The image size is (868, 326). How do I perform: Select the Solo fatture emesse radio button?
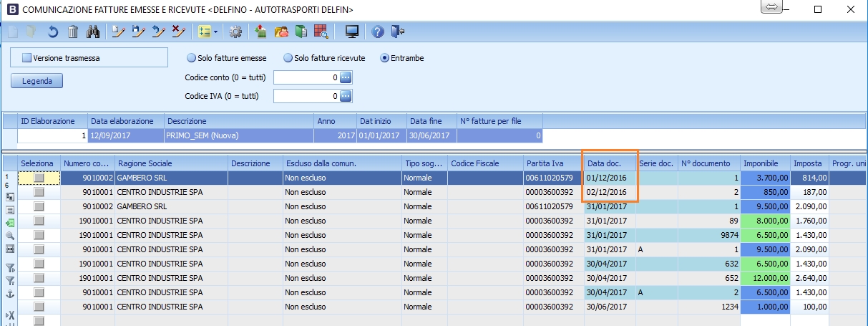coord(191,57)
